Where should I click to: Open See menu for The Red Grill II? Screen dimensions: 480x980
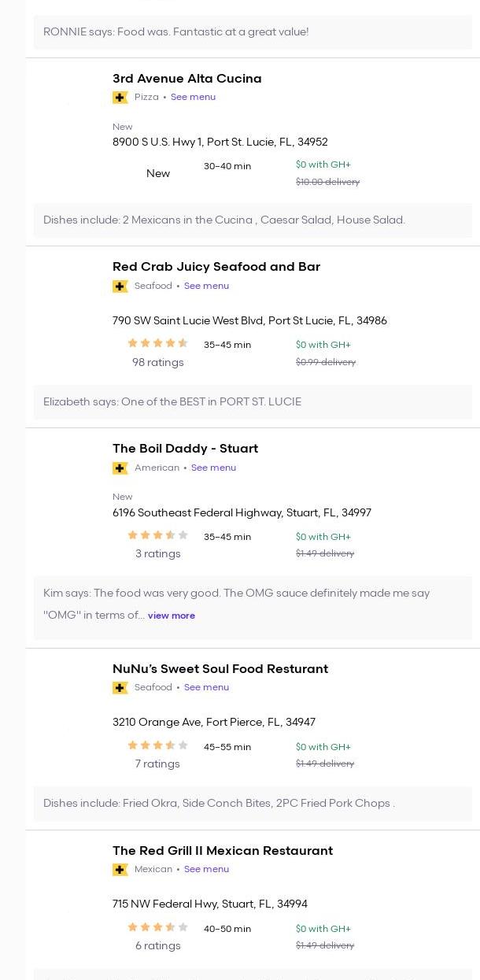click(206, 870)
